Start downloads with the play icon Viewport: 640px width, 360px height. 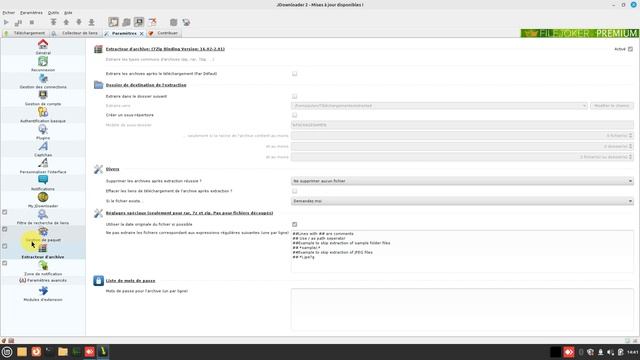coord(6,22)
